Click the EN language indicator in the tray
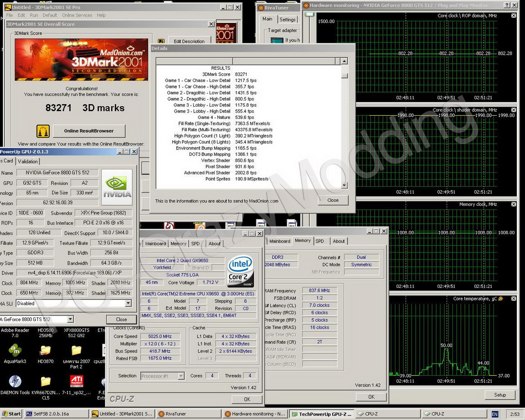 pyautogui.click(x=494, y=414)
